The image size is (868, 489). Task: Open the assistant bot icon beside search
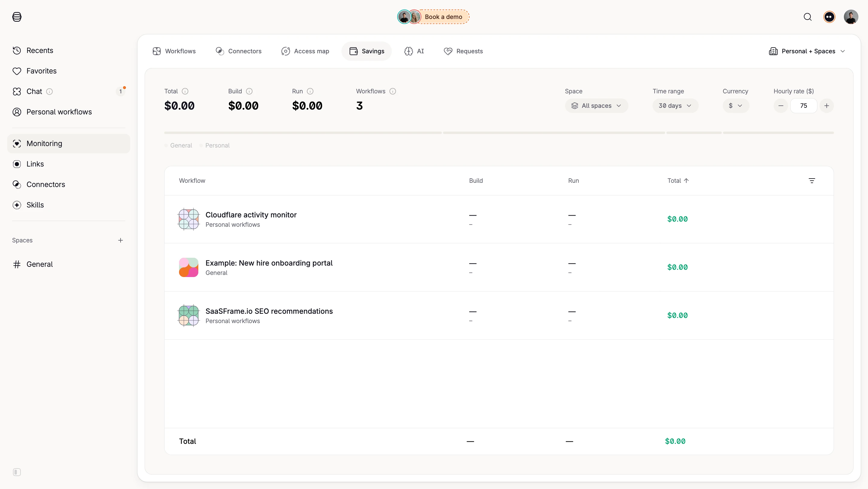(829, 17)
